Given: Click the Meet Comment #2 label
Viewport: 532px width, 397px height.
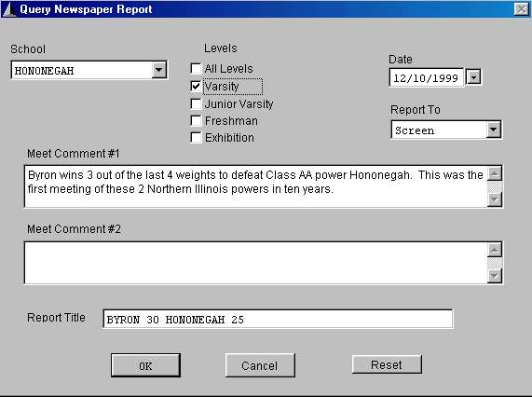Looking at the screenshot, I should click(74, 228).
